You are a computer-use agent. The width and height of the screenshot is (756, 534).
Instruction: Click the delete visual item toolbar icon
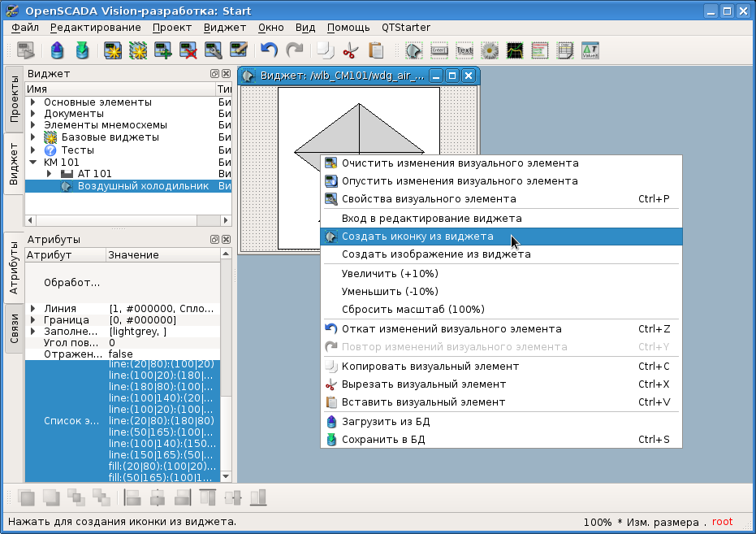point(188,50)
